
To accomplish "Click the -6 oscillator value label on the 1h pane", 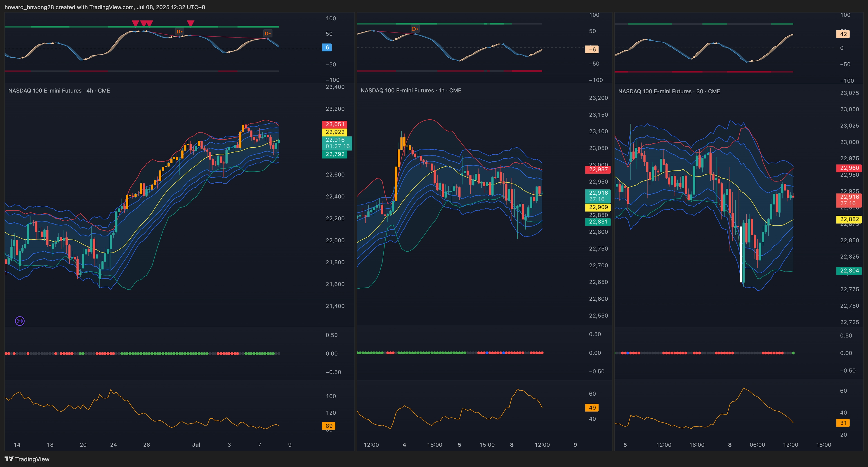I will pos(592,50).
